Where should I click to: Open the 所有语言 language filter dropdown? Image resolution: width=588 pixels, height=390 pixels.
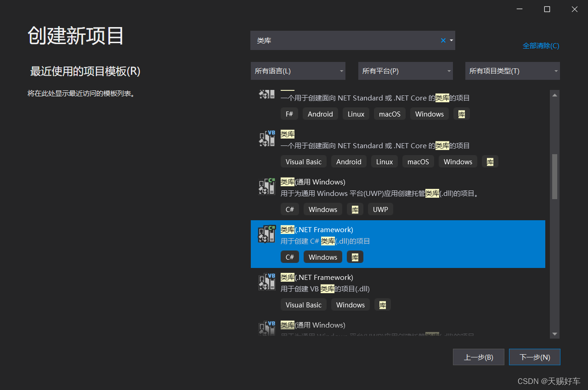coord(298,71)
